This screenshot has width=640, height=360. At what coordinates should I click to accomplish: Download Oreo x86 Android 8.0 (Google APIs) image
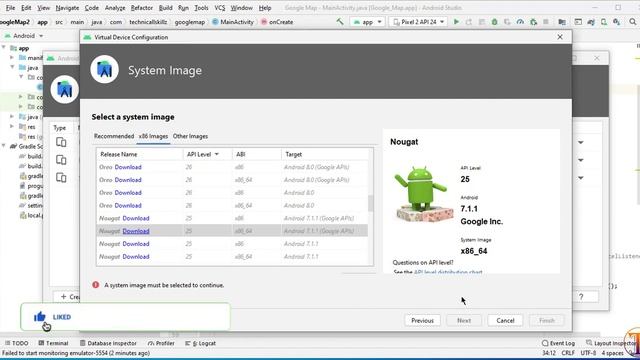(x=128, y=167)
